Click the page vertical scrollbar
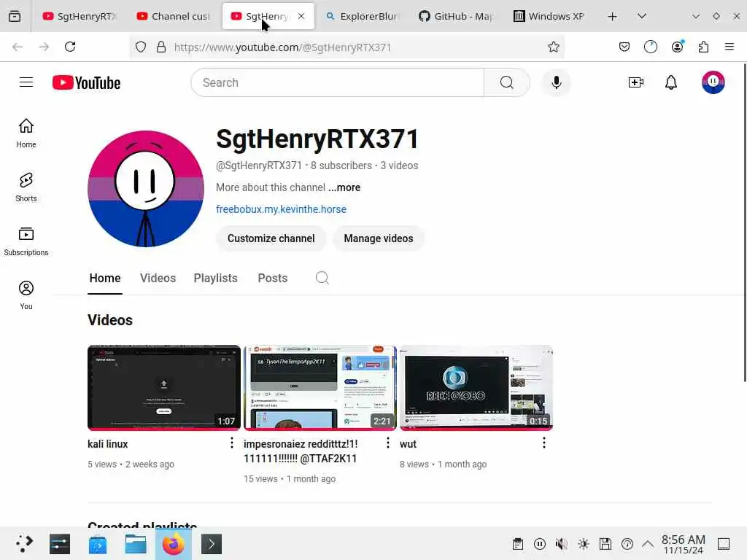747x560 pixels. [x=745, y=222]
